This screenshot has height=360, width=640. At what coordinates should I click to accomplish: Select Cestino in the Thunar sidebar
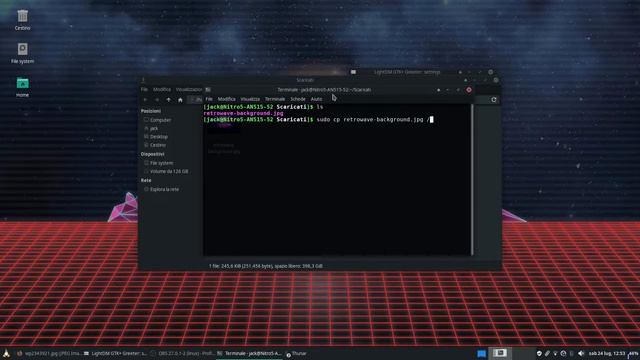pos(155,145)
